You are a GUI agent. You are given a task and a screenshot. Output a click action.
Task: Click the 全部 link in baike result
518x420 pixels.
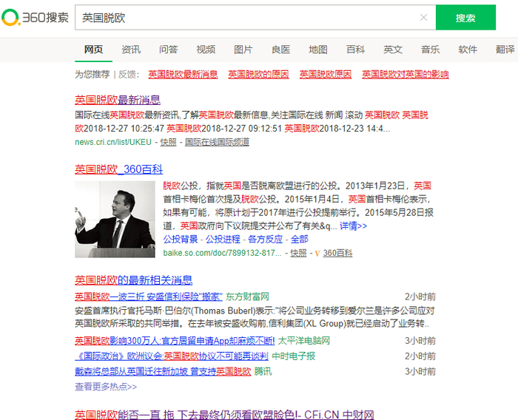click(299, 239)
